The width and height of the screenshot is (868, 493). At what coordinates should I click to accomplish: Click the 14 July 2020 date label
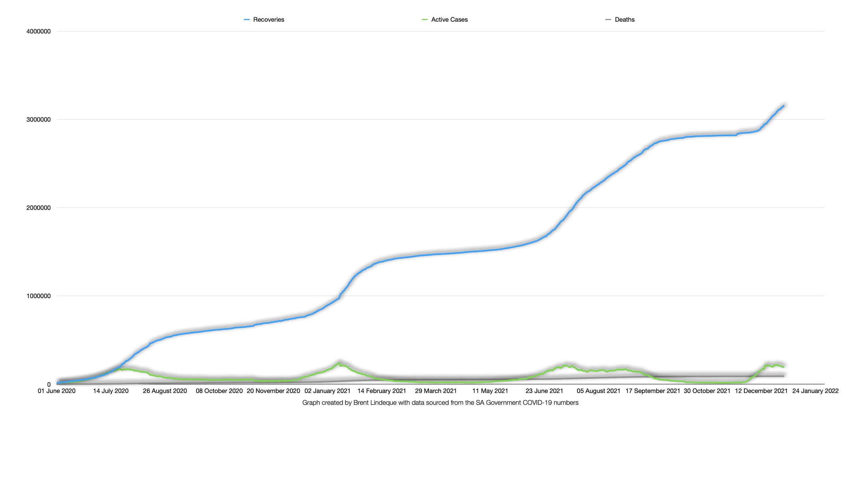111,391
